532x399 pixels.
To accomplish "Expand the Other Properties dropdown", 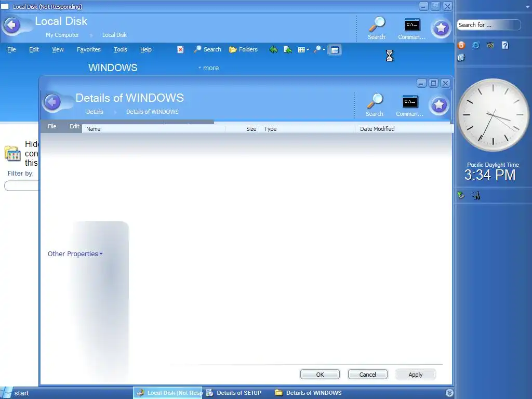I will [x=75, y=254].
